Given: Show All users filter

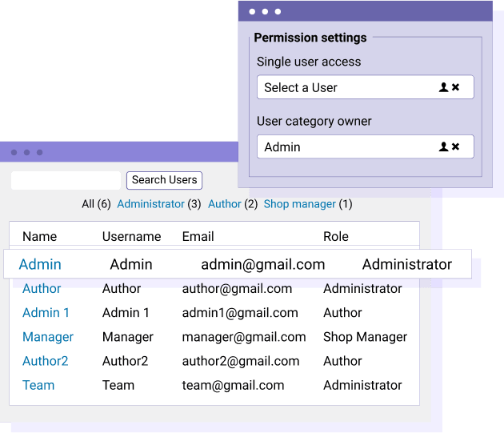Looking at the screenshot, I should click(x=88, y=204).
